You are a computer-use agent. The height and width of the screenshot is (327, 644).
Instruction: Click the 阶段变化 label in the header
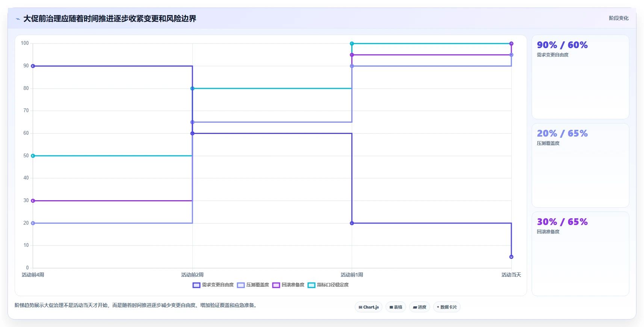tap(618, 18)
